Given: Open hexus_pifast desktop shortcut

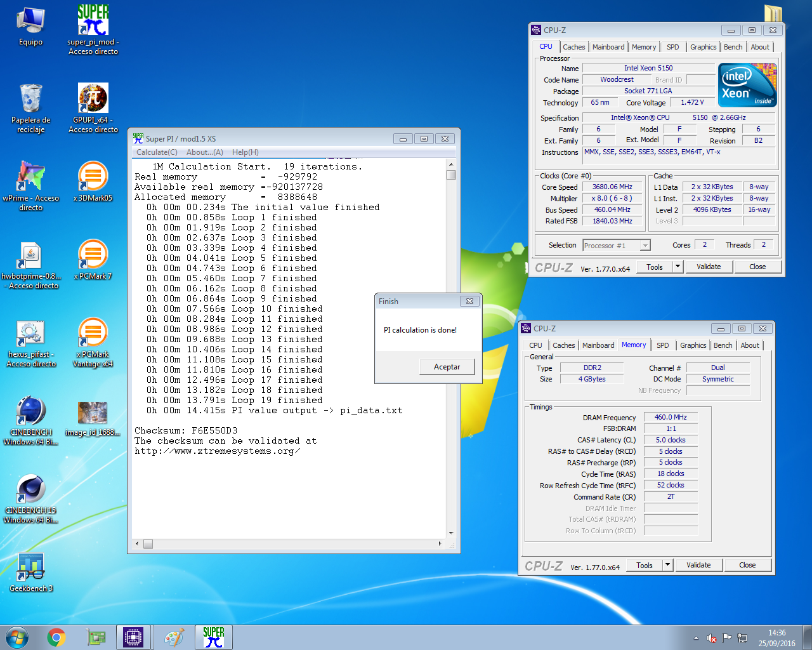Looking at the screenshot, I should (x=30, y=343).
